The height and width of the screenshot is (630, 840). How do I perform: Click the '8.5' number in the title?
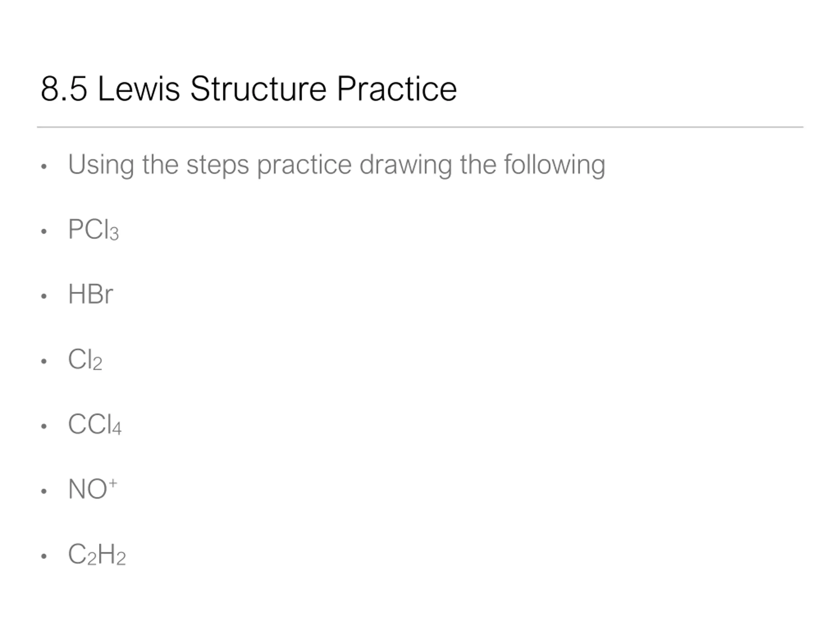[x=64, y=89]
